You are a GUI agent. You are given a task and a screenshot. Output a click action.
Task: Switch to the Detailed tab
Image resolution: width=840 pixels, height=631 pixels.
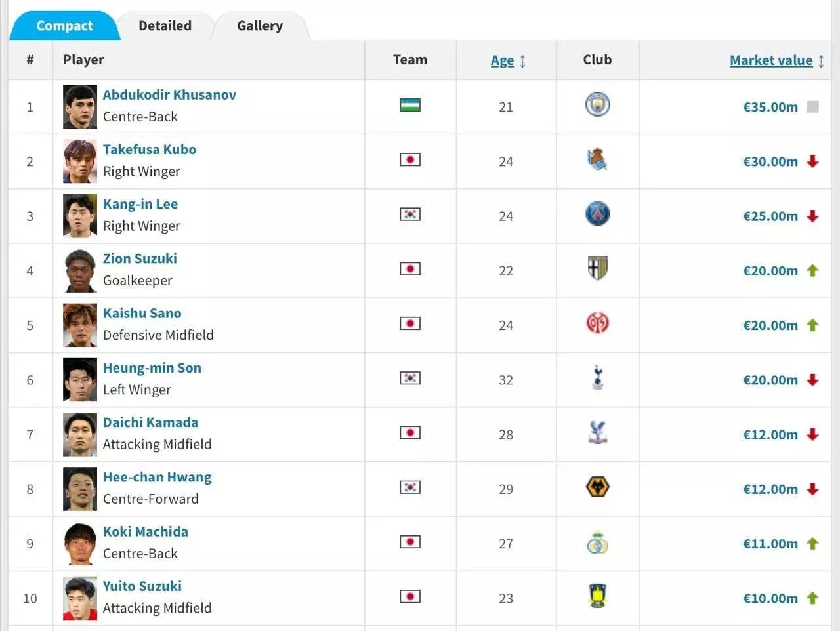165,26
